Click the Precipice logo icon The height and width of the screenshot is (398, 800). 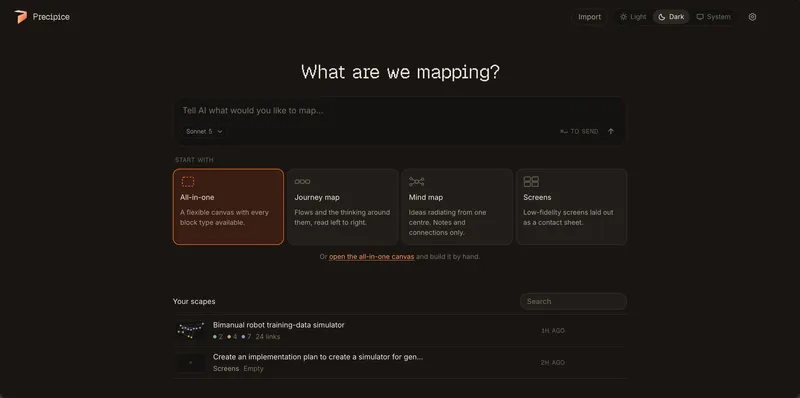tap(21, 17)
